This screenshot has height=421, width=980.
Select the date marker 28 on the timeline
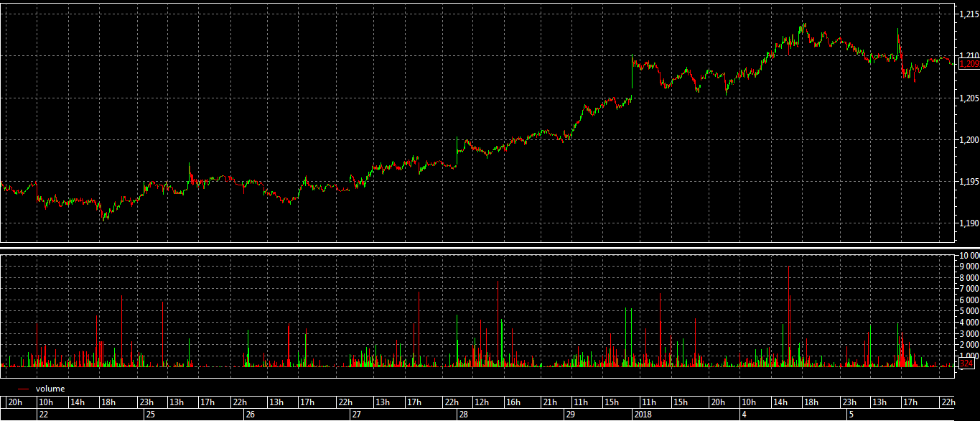pos(463,415)
